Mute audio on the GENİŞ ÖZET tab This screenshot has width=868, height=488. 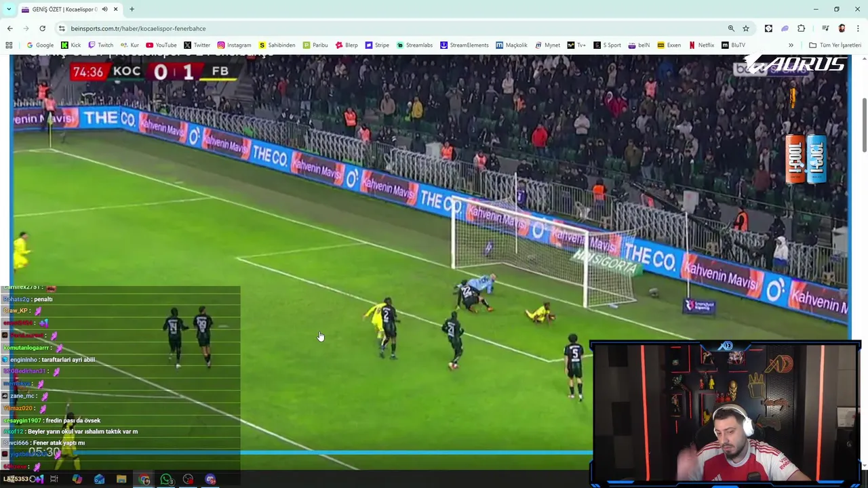pos(104,9)
